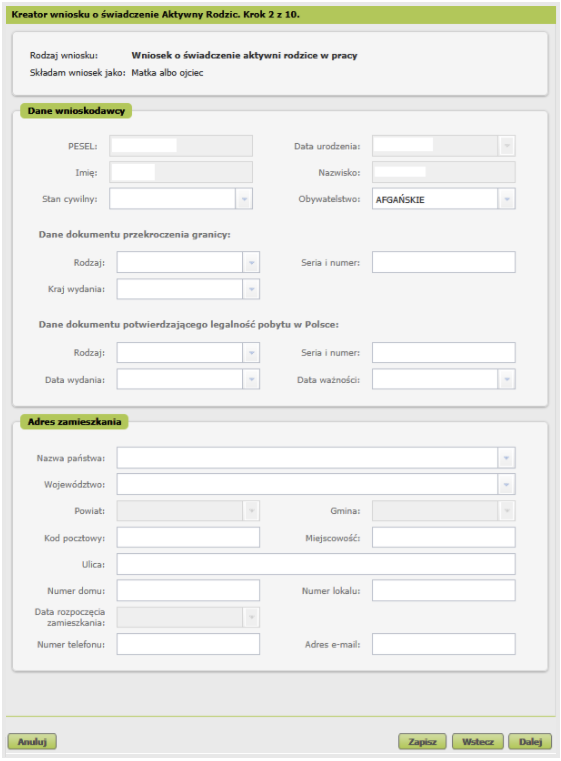Screen dimensions: 561x761
Task: Click the Anuluj button
Action: [32, 742]
